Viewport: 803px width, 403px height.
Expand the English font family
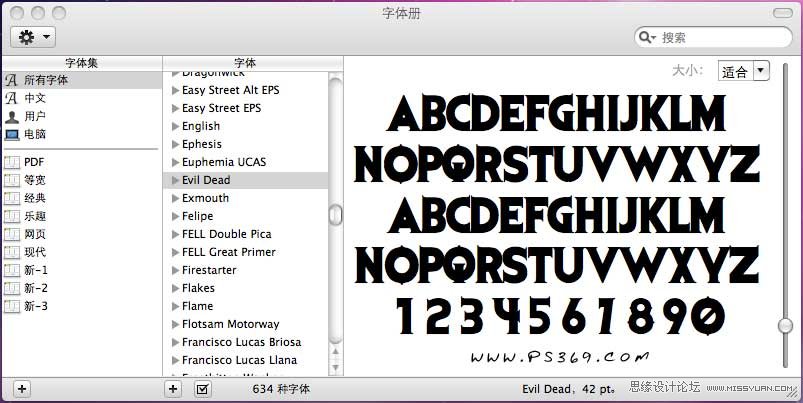coord(175,126)
